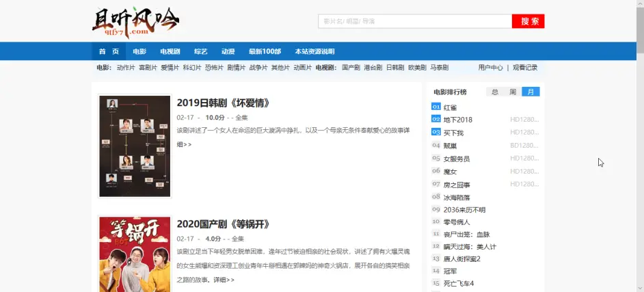Open the 综艺 navigation tab
This screenshot has height=292, width=644.
201,51
